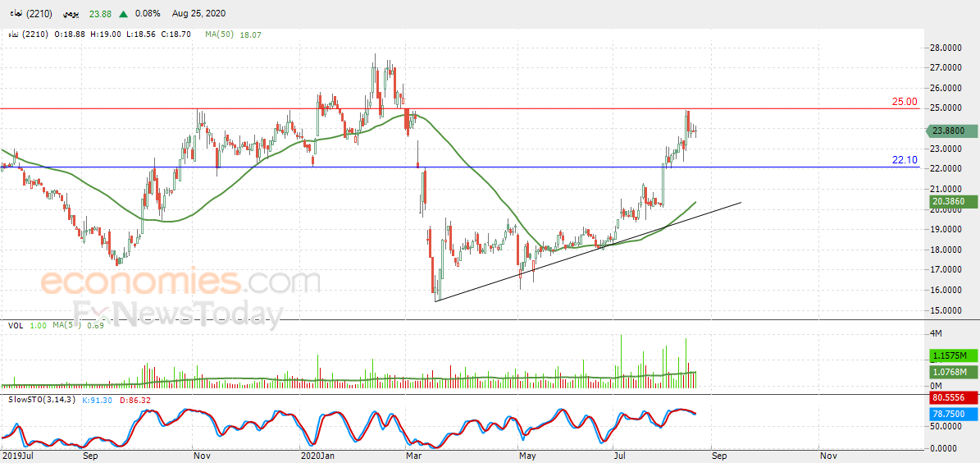Click the 23.0000 price axis label
Image resolution: width=980 pixels, height=463 pixels.
tap(945, 149)
